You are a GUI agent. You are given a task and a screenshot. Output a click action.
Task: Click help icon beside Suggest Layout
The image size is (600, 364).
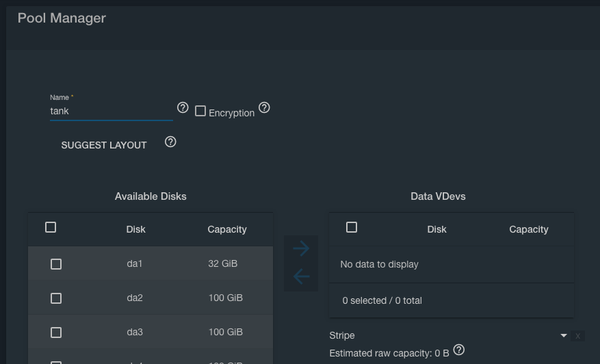coord(171,142)
